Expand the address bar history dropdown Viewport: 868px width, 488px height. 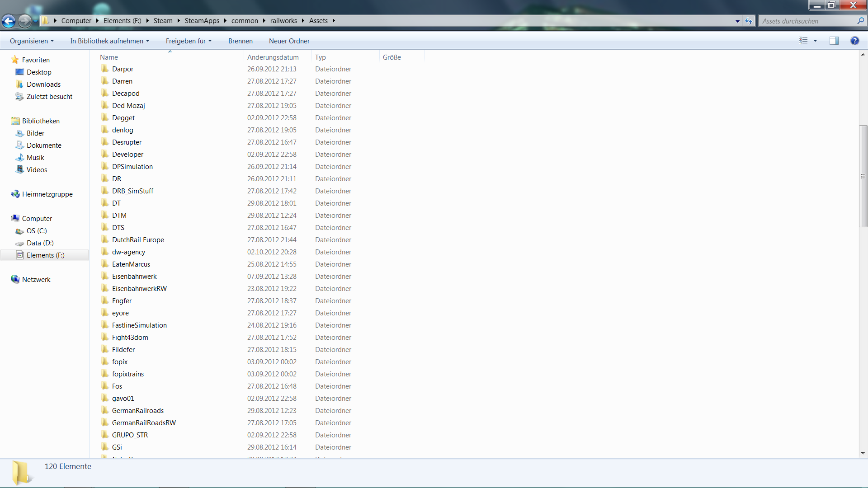[737, 21]
